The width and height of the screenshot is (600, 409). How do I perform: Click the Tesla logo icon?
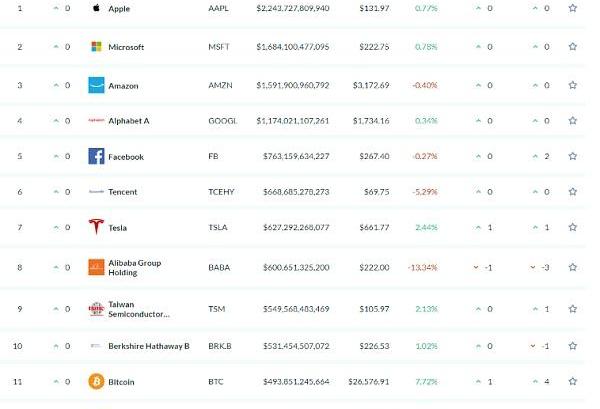96,227
